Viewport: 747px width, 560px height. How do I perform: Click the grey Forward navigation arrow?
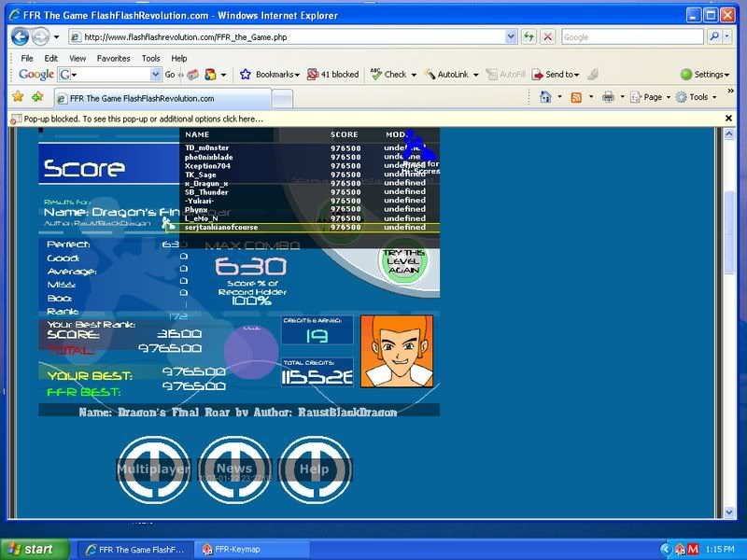pyautogui.click(x=40, y=36)
